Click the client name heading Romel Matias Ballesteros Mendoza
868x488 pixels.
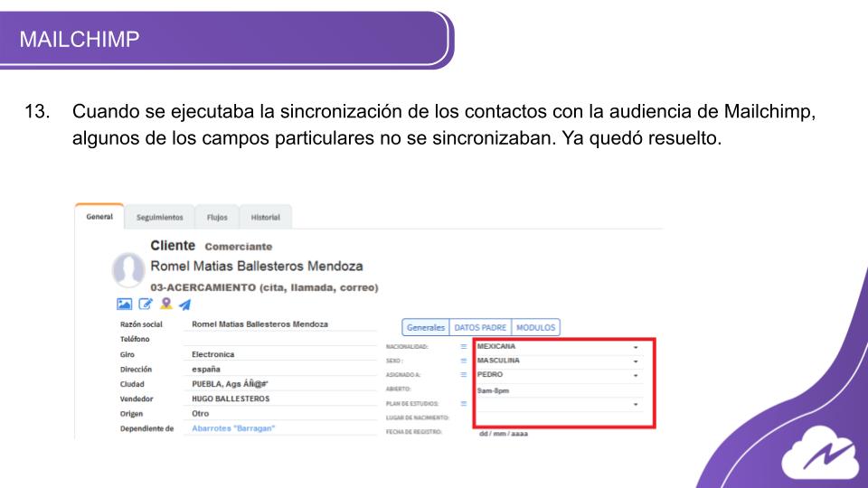tap(257, 266)
